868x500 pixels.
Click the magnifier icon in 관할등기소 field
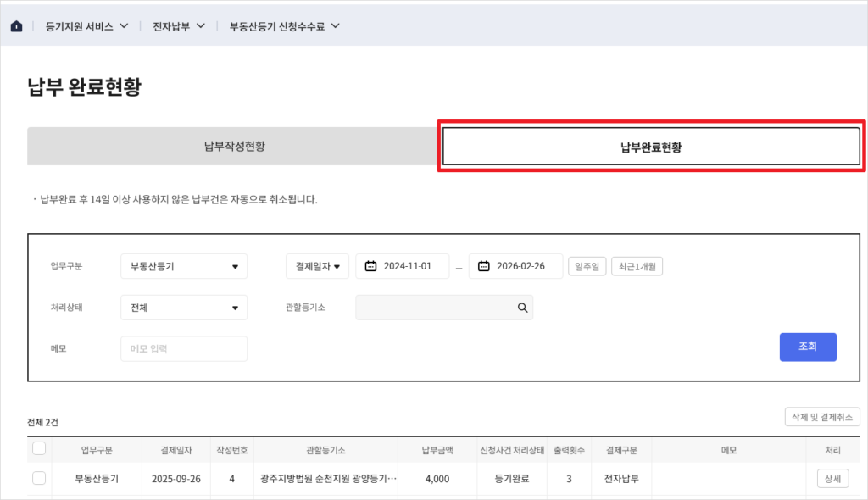click(521, 308)
